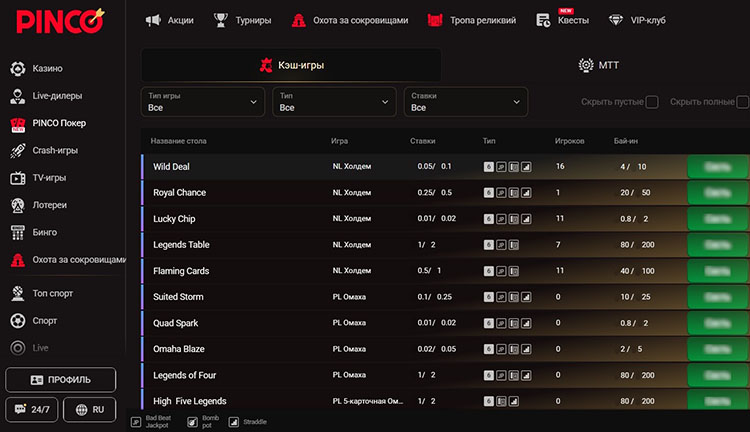Image resolution: width=750 pixels, height=432 pixels.
Task: Switch to the MTT tab
Action: (x=598, y=65)
